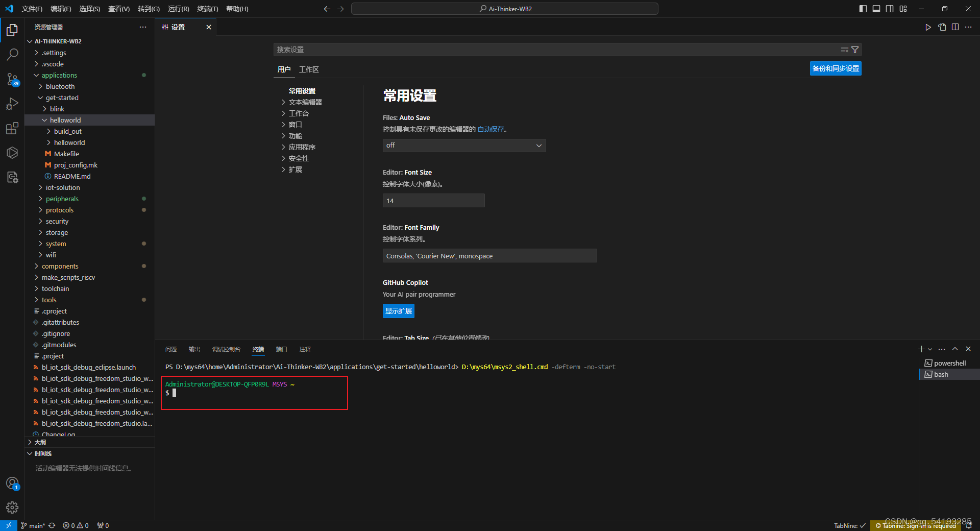Screen dimensions: 980x531
Task: Focus the 搜索设置 search field
Action: point(556,50)
